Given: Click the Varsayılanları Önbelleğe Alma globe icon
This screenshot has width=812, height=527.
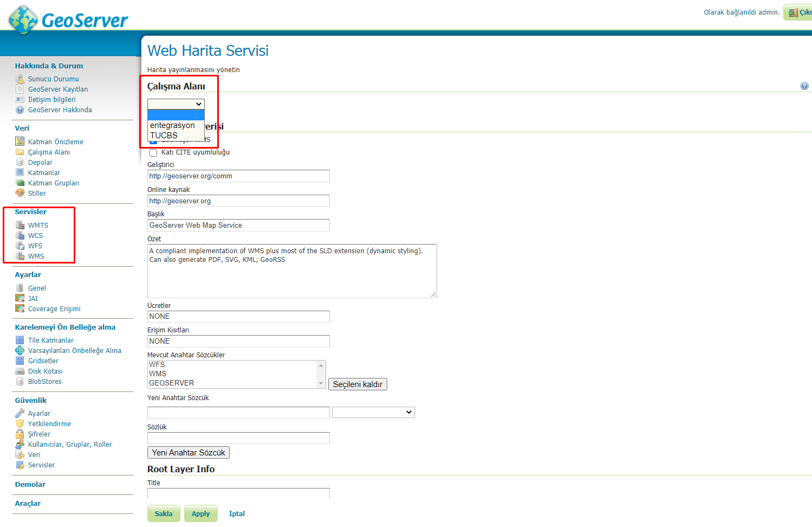Looking at the screenshot, I should click(x=20, y=351).
